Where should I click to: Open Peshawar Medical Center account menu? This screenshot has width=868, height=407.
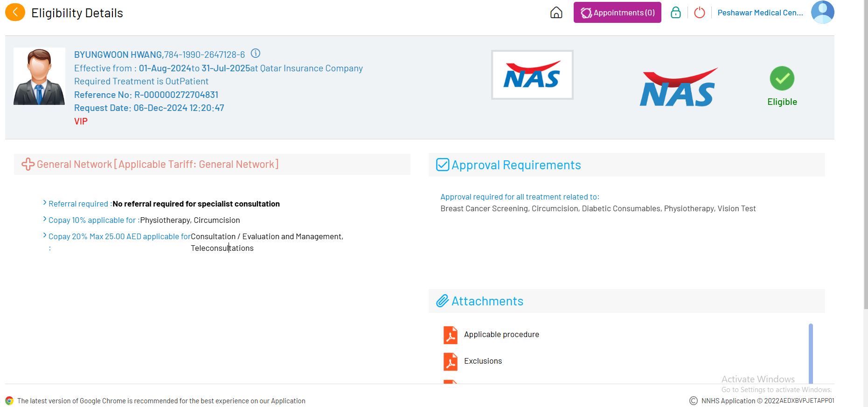coord(760,13)
